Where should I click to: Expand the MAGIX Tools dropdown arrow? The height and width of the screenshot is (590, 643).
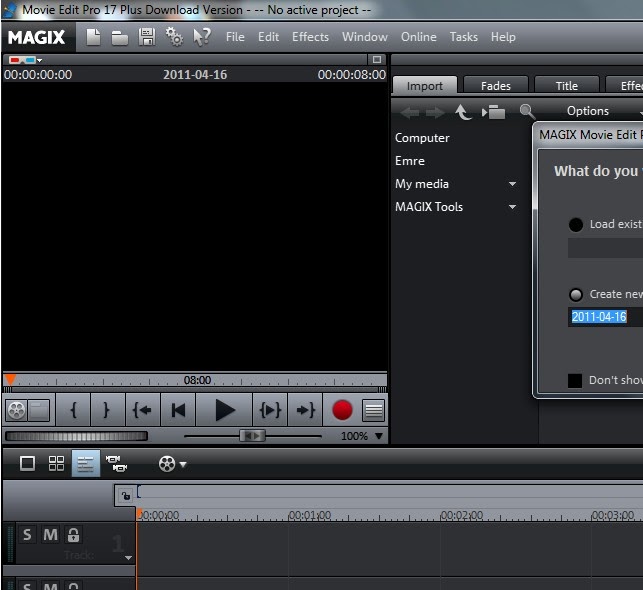tap(512, 207)
